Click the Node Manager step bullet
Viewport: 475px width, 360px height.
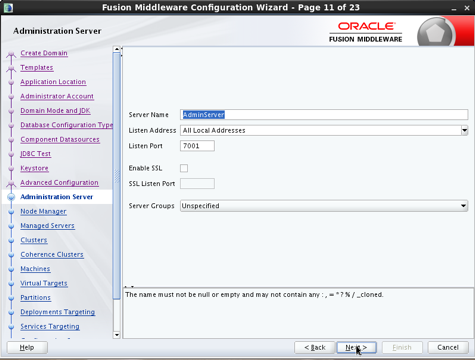click(x=11, y=212)
